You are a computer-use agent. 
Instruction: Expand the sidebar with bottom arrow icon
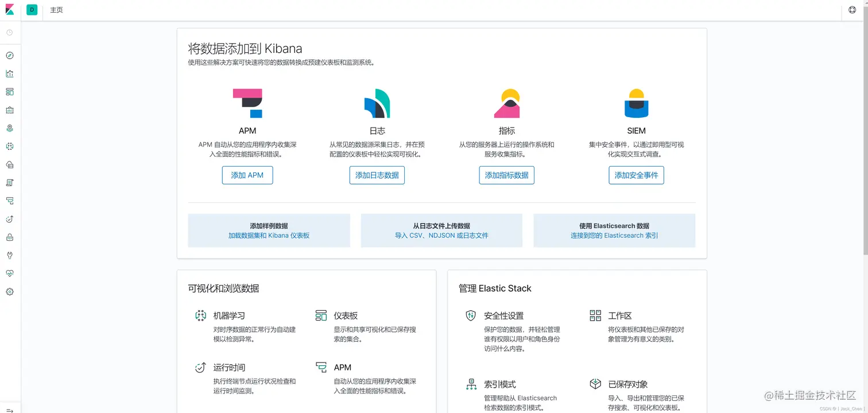click(x=10, y=410)
